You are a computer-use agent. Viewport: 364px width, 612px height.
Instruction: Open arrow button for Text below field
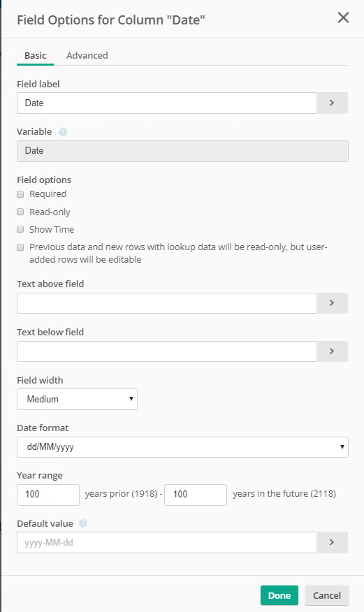[x=332, y=351]
